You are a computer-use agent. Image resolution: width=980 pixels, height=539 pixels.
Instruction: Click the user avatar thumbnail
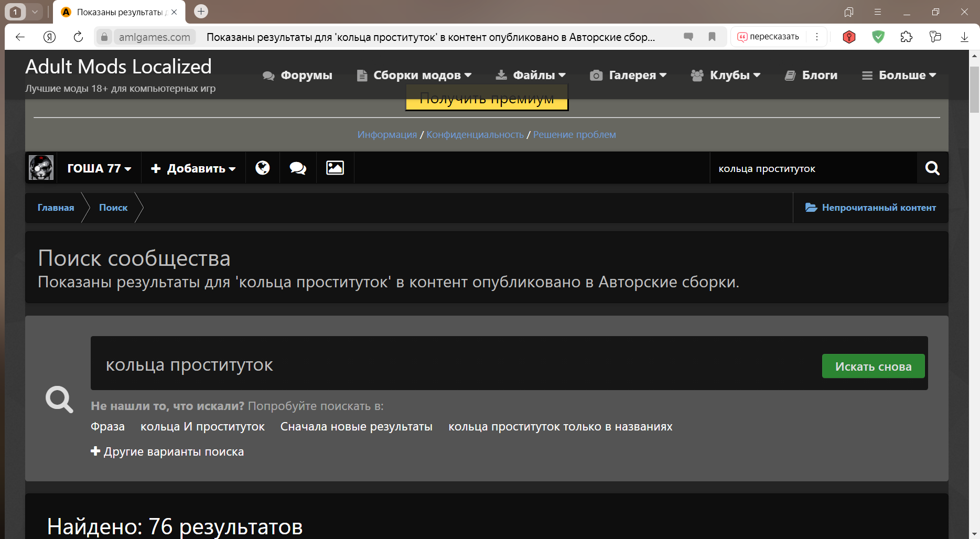coord(41,168)
